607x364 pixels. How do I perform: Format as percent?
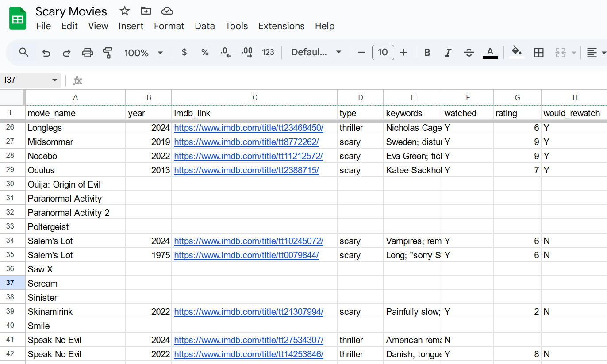205,53
